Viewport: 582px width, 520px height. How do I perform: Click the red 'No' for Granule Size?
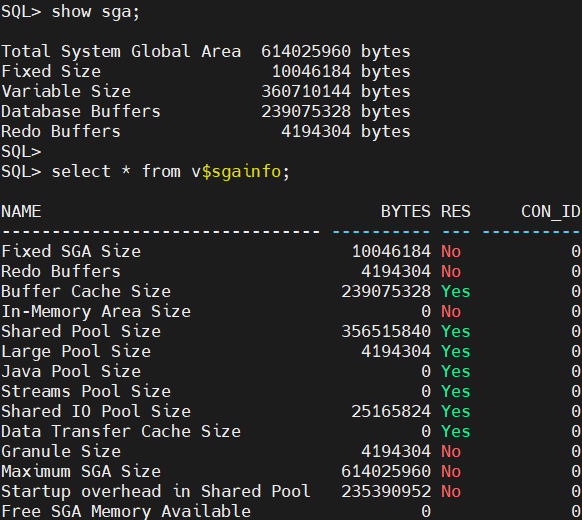pos(451,451)
